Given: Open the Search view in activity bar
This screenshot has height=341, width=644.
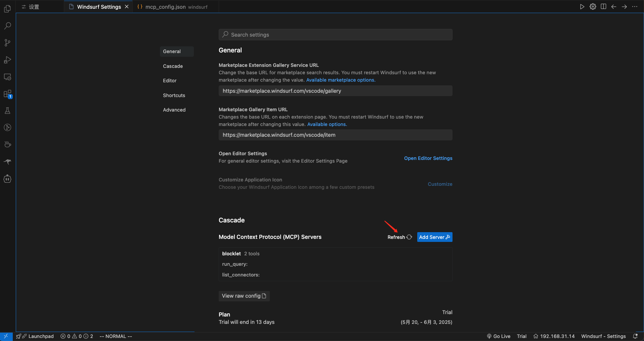Looking at the screenshot, I should [x=7, y=26].
